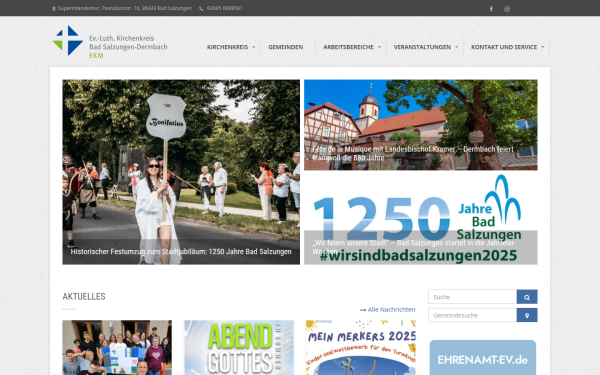
Task: Open the Facebook icon link
Action: (x=491, y=9)
